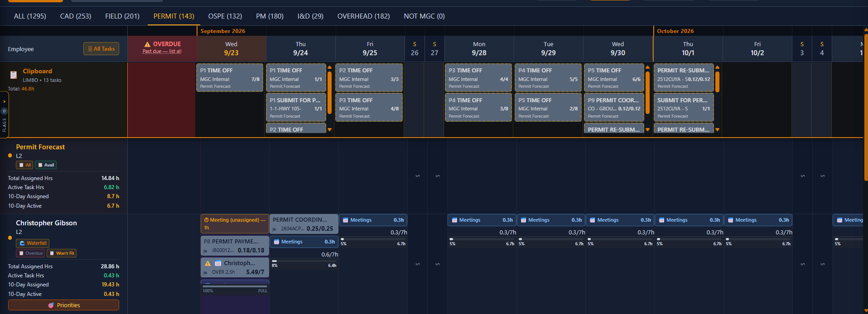Click the wave icon in the Waterfall chip
868x314 pixels.
click(22, 243)
